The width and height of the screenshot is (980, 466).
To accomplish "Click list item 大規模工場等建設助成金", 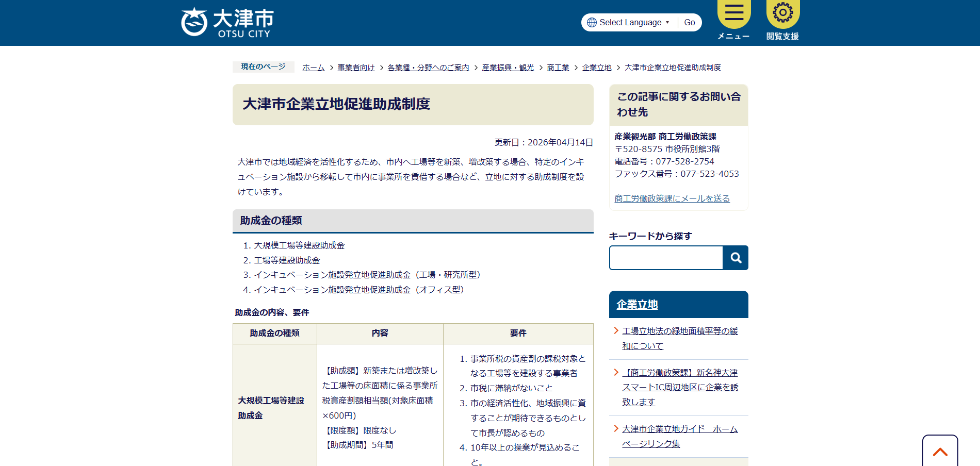I will [299, 245].
